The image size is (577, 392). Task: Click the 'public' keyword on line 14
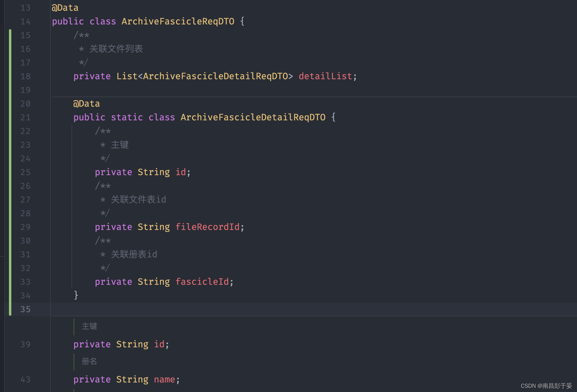68,21
